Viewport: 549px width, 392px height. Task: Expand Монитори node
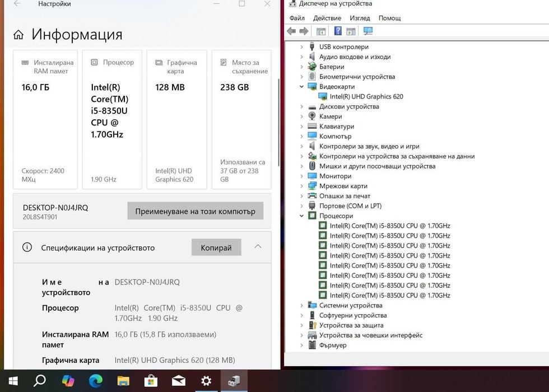point(301,176)
